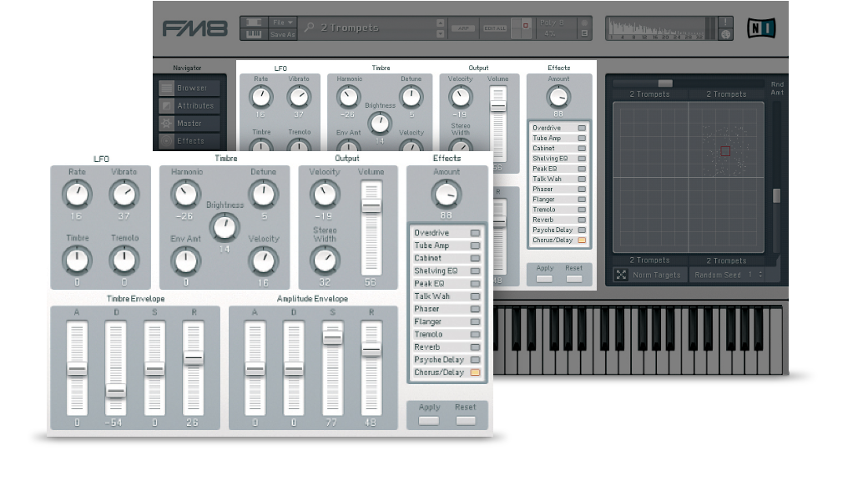Image resolution: width=868 pixels, height=501 pixels.
Task: Click the spectrum display in the header
Action: (x=662, y=28)
